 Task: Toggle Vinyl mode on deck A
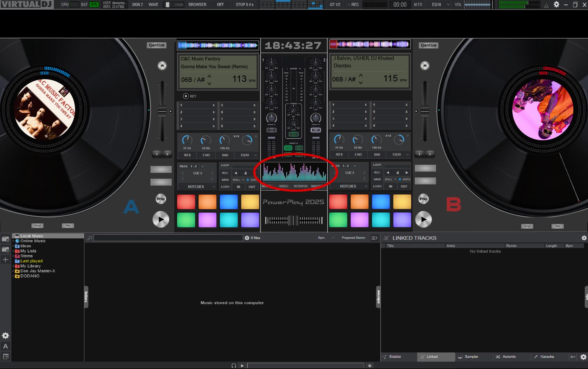click(38, 225)
